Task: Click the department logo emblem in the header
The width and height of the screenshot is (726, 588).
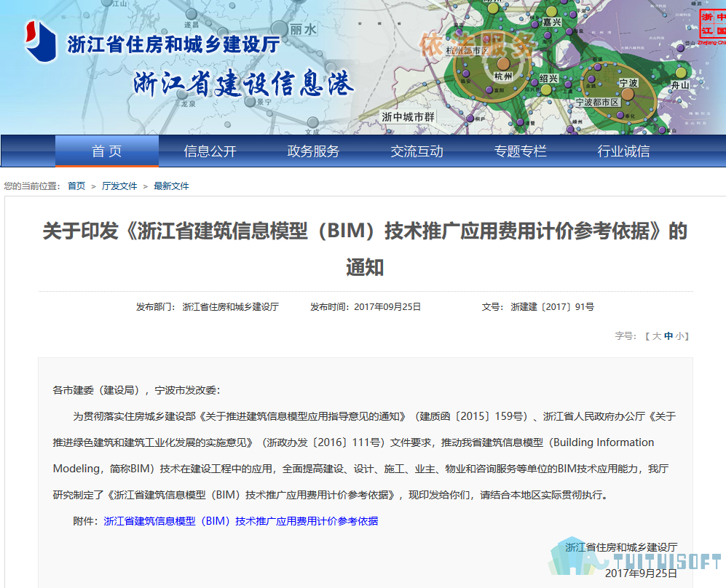Action: [41, 41]
